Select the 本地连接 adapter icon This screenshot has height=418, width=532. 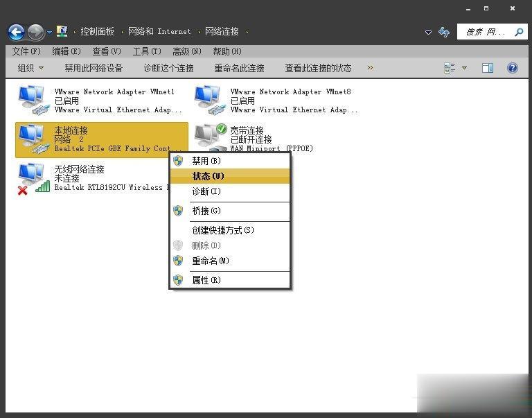pos(34,139)
